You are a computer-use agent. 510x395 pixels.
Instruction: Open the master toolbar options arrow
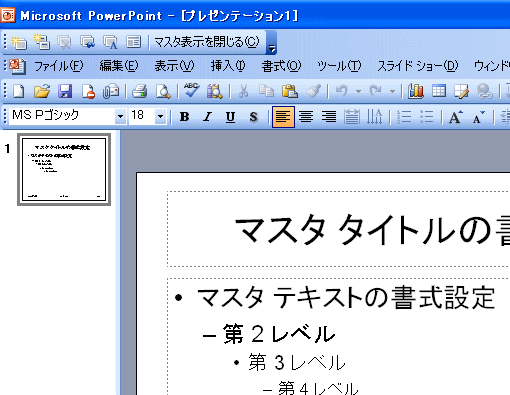271,42
